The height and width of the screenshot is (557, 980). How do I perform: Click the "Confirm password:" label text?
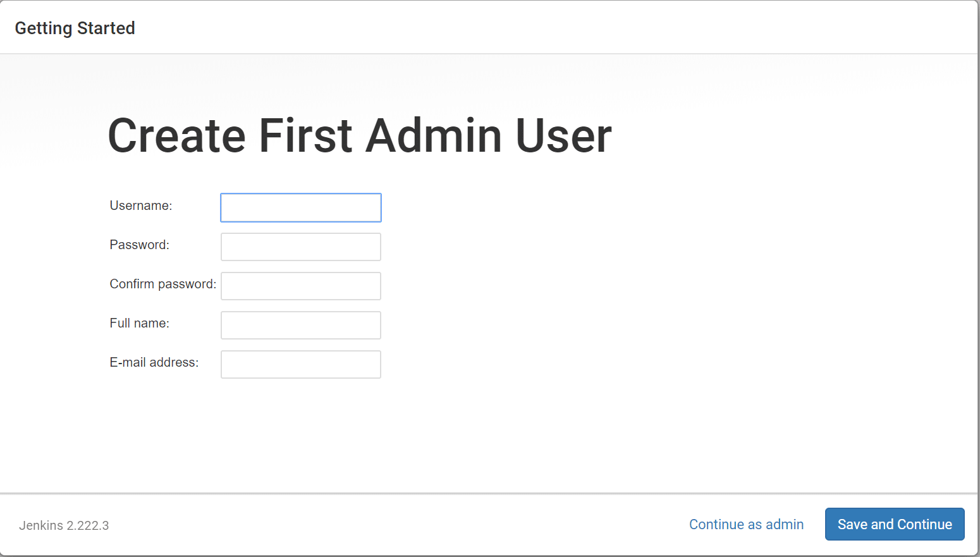coord(162,284)
